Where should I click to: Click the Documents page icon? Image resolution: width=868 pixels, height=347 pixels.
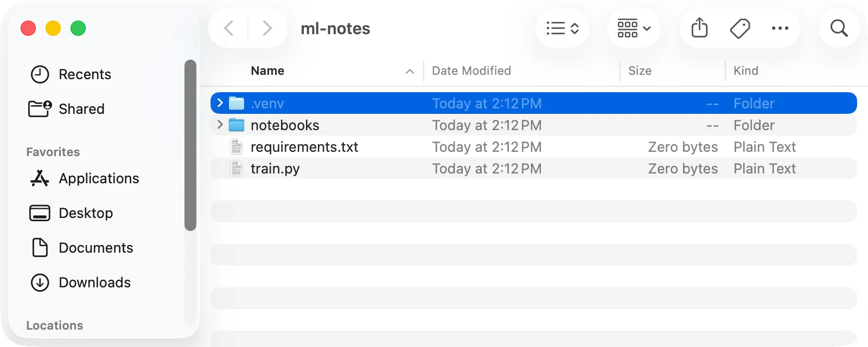coord(40,247)
